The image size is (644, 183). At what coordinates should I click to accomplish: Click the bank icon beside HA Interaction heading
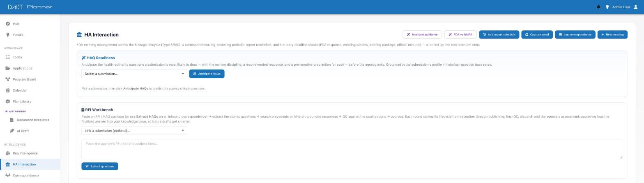[79, 35]
